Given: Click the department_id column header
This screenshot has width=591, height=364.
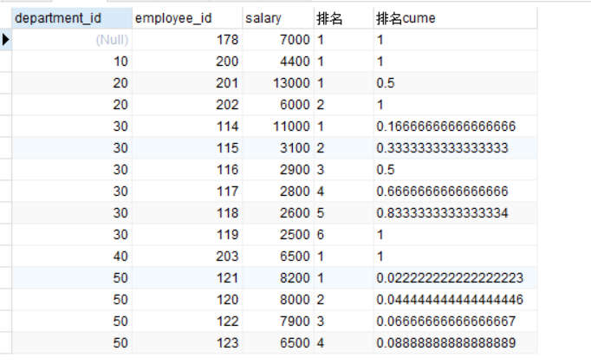Looking at the screenshot, I should click(72, 18).
